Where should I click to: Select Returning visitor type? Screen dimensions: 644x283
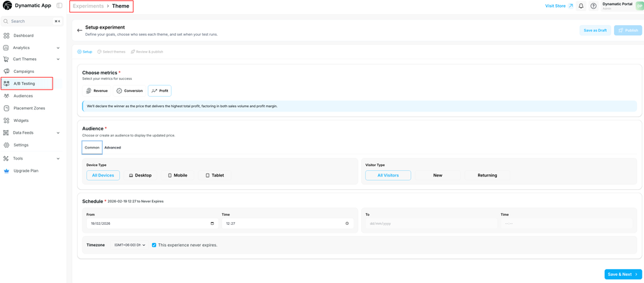tap(487, 175)
